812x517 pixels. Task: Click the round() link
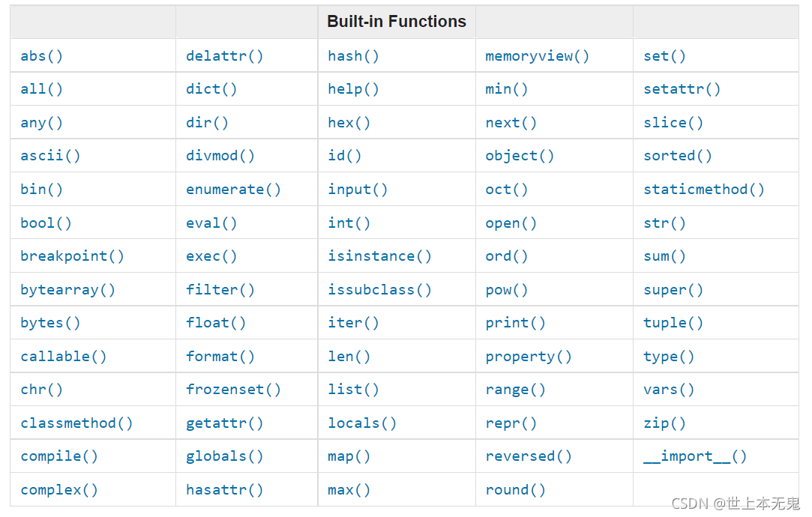coord(515,490)
